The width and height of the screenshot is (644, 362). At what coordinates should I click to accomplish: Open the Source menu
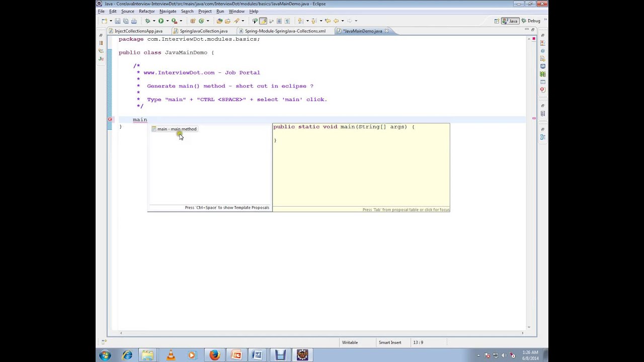(x=127, y=11)
